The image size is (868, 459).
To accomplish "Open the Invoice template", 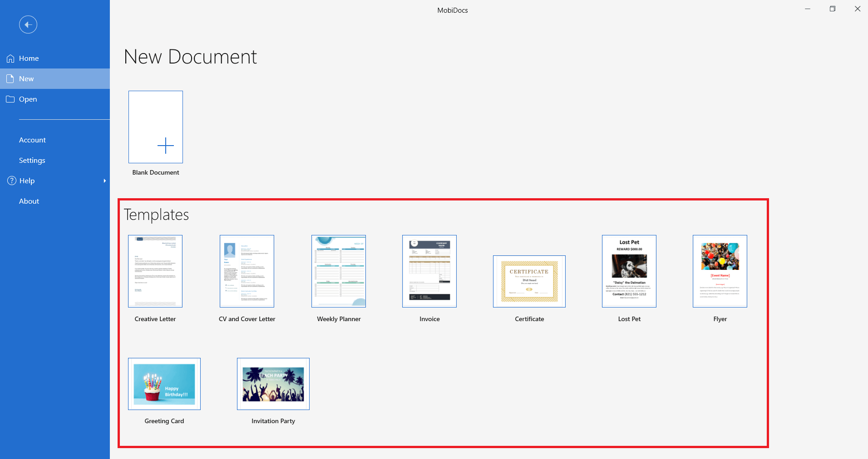I will [x=429, y=271].
